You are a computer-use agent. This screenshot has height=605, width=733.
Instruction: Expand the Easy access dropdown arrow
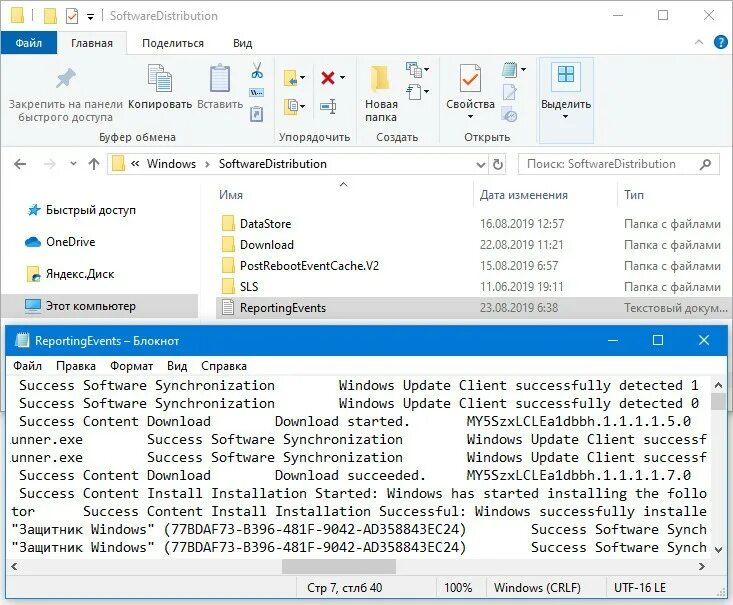click(426, 91)
